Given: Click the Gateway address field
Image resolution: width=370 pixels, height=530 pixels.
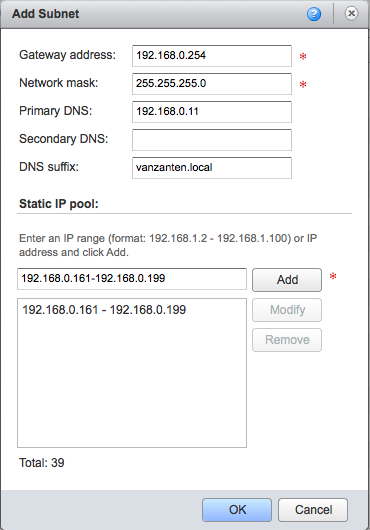Looking at the screenshot, I should (212, 56).
